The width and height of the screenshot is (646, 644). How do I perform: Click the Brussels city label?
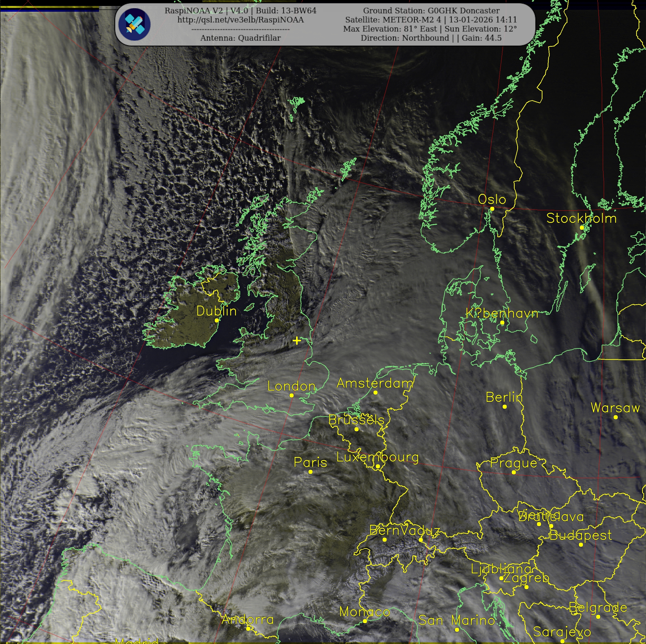click(x=356, y=420)
